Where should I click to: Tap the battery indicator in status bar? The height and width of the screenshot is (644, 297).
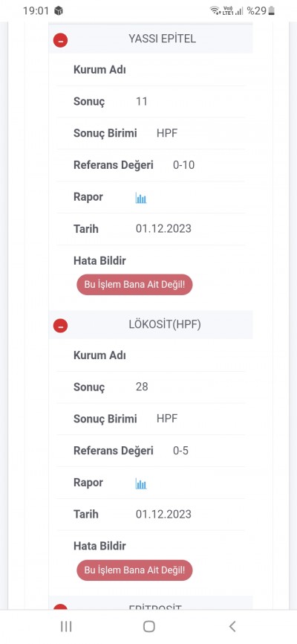point(271,10)
